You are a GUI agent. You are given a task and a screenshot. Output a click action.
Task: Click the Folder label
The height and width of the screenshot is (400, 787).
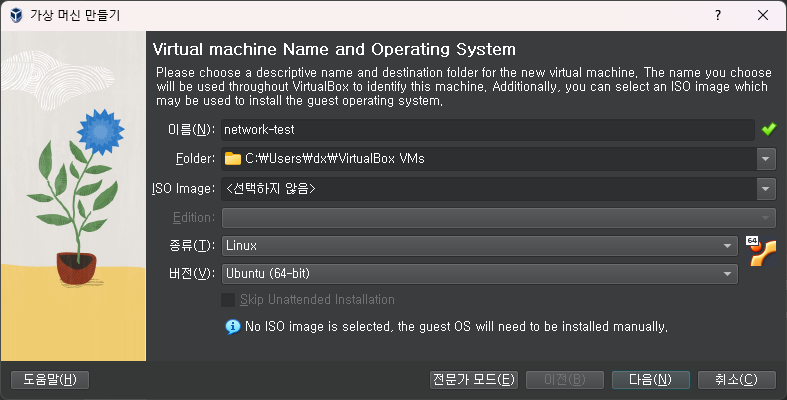click(x=195, y=159)
